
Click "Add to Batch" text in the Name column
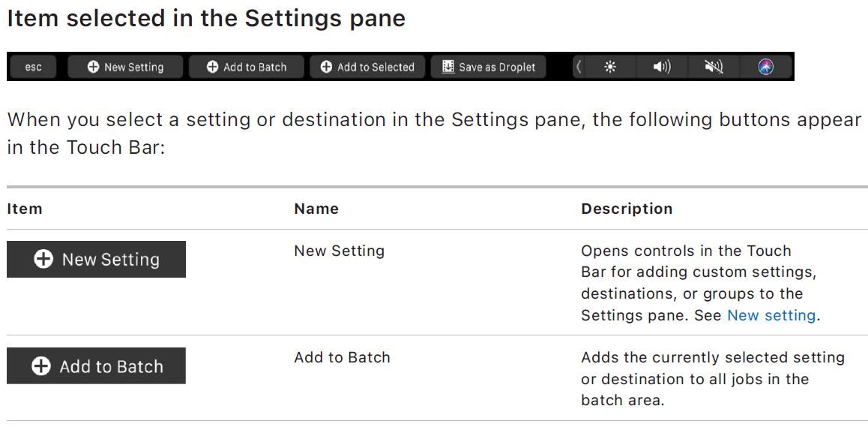pyautogui.click(x=342, y=357)
